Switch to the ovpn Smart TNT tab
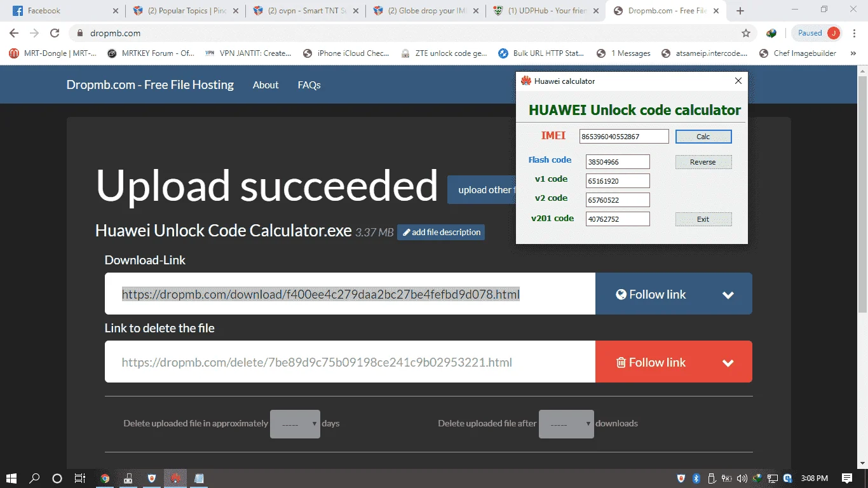Image resolution: width=868 pixels, height=488 pixels. pyautogui.click(x=305, y=11)
